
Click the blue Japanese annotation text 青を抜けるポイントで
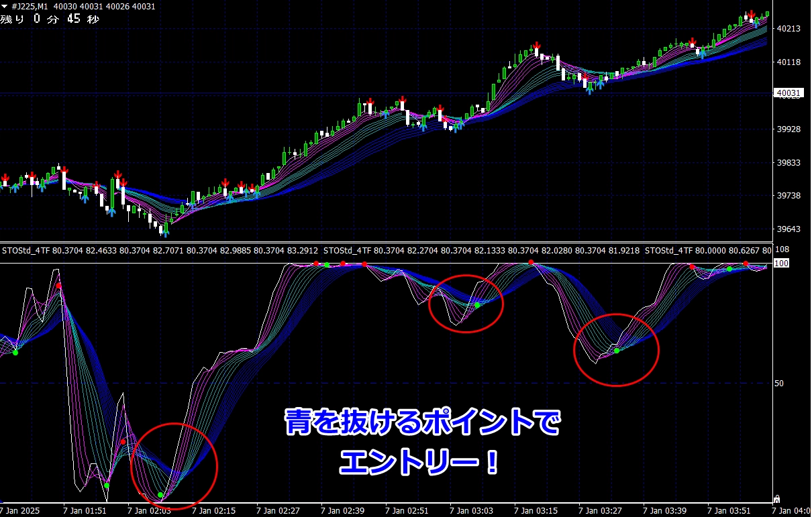[421, 423]
